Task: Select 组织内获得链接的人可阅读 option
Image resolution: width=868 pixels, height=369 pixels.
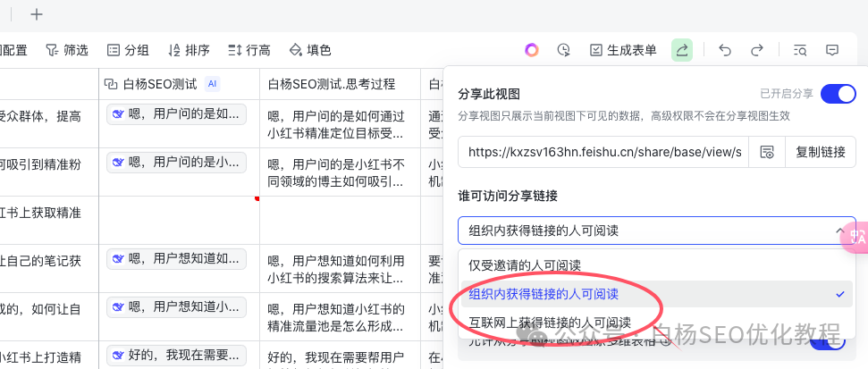Action: tap(656, 294)
